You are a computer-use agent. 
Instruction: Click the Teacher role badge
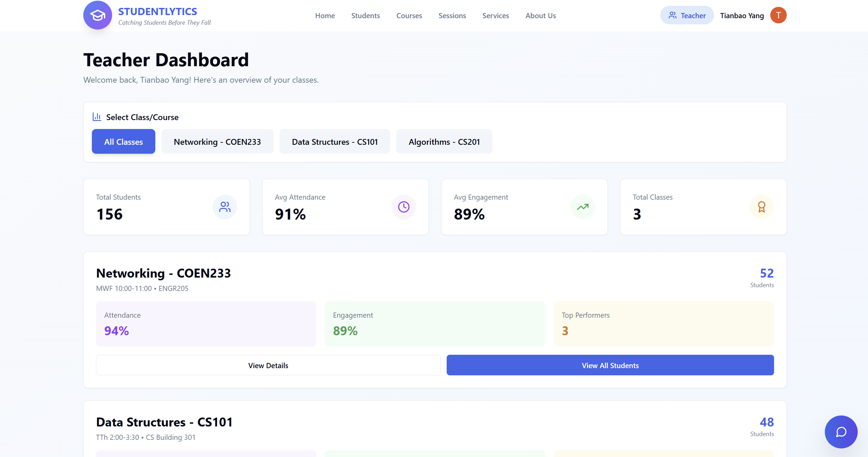pyautogui.click(x=687, y=15)
